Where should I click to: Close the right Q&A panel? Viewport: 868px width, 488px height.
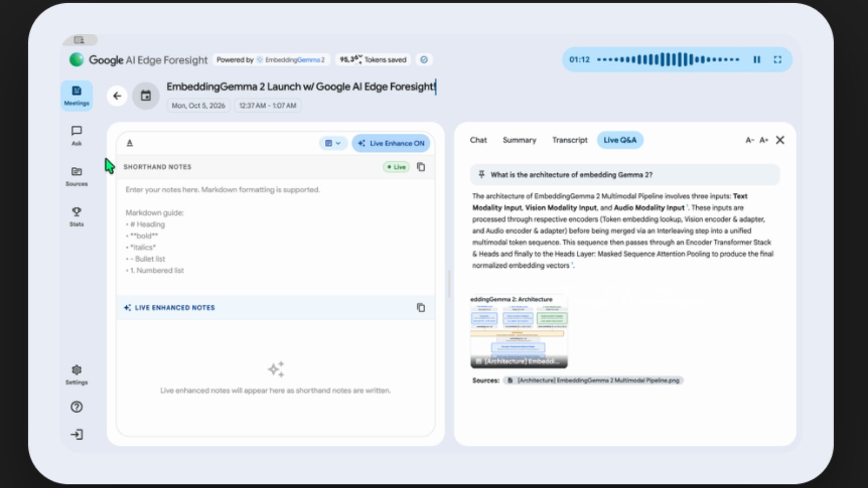780,140
